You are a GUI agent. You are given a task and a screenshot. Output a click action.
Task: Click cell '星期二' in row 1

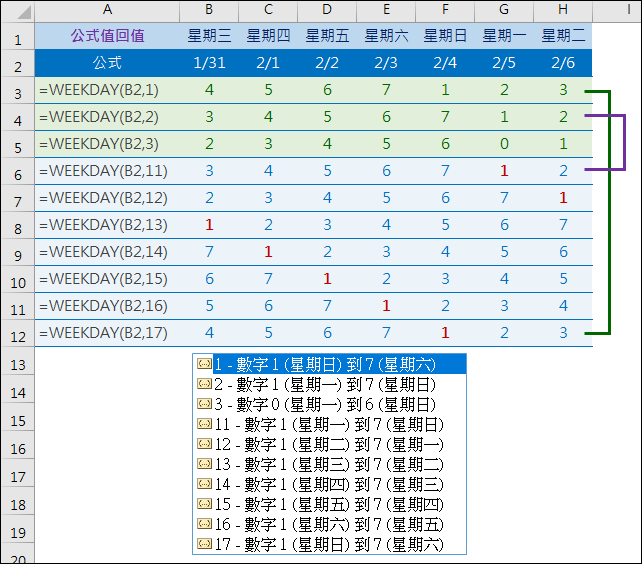[x=563, y=36]
